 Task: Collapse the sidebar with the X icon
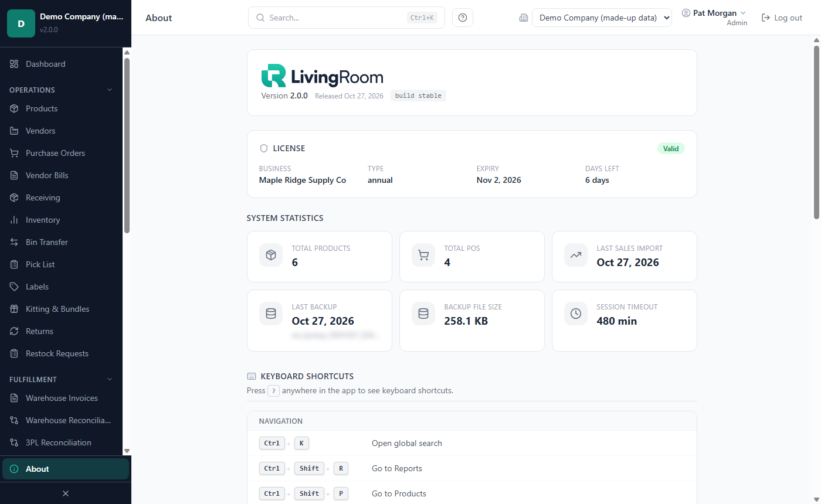(66, 493)
